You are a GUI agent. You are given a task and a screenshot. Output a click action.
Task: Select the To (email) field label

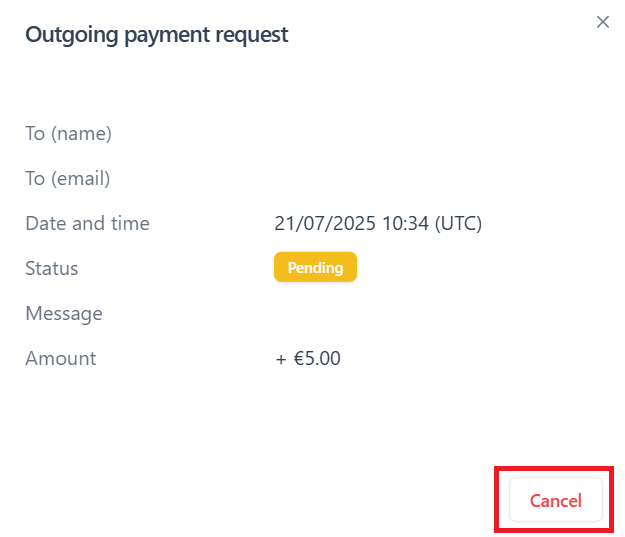click(68, 178)
